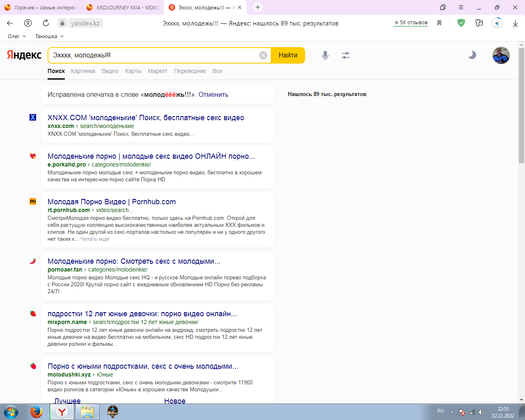Screen dimensions: 525x420
Task: Select the 'Картинки' search tab
Action: coord(83,71)
